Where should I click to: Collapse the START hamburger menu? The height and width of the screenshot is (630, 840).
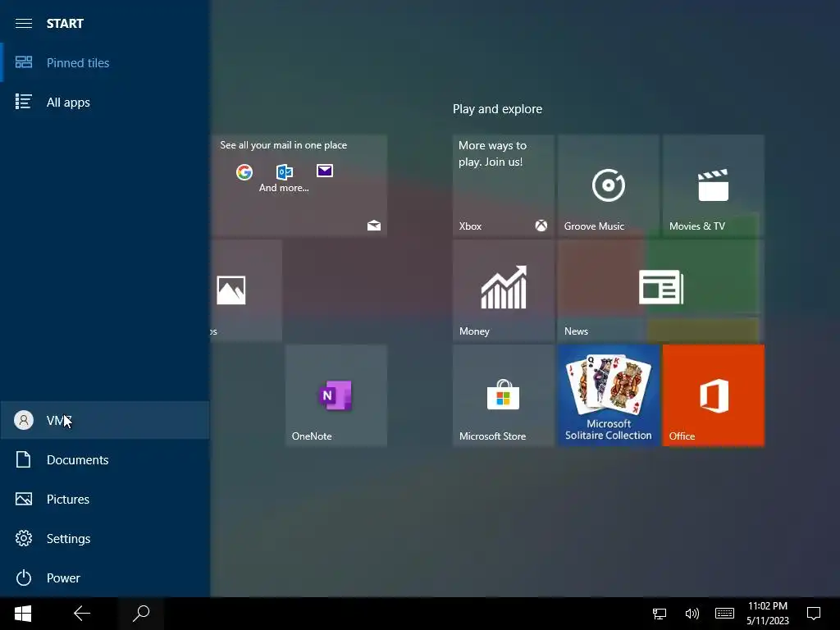(24, 23)
